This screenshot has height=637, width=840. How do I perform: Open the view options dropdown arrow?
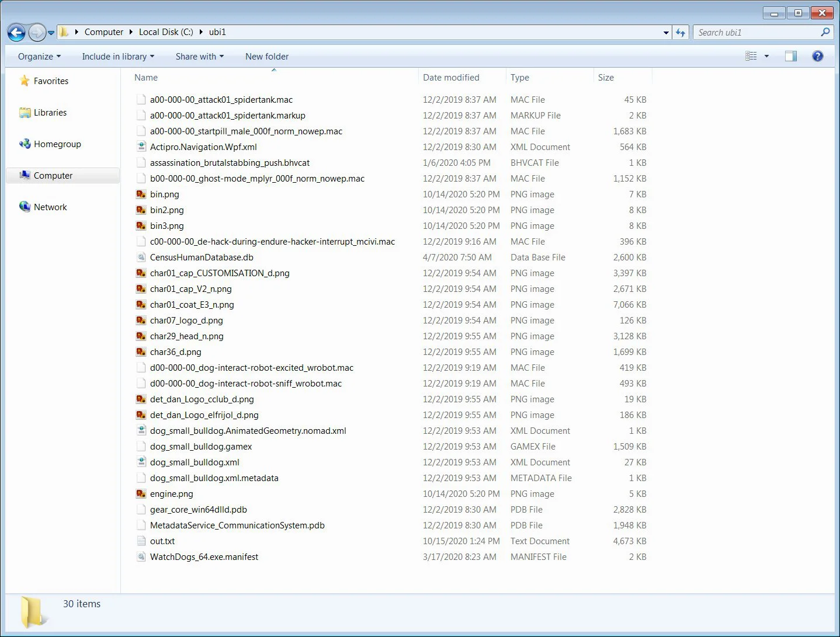point(766,57)
